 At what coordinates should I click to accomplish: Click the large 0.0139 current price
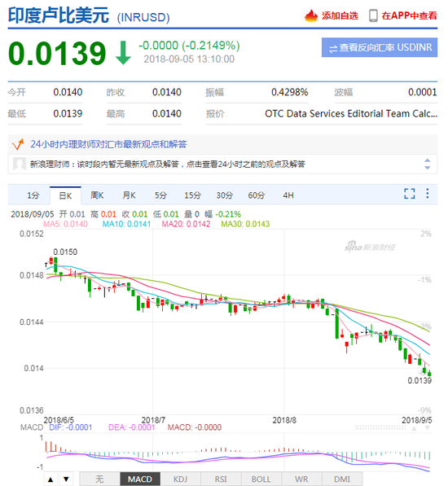(x=57, y=53)
